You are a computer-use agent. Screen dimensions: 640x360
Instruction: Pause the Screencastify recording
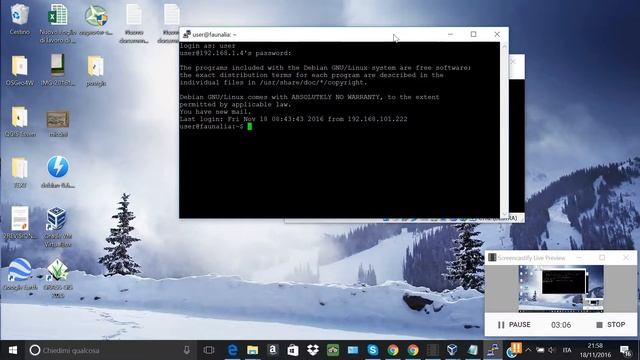[x=514, y=325]
